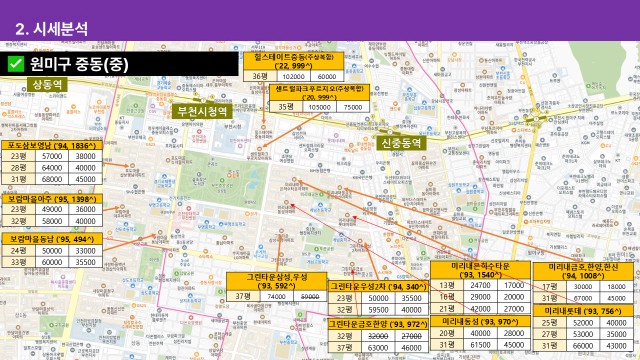The image size is (640, 360).
Task: Click the '52000' cell in 미리내롯데 table
Action: [x=583, y=323]
